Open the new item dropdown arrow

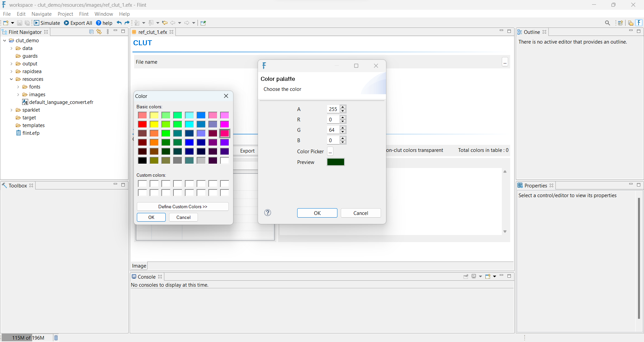[x=13, y=23]
